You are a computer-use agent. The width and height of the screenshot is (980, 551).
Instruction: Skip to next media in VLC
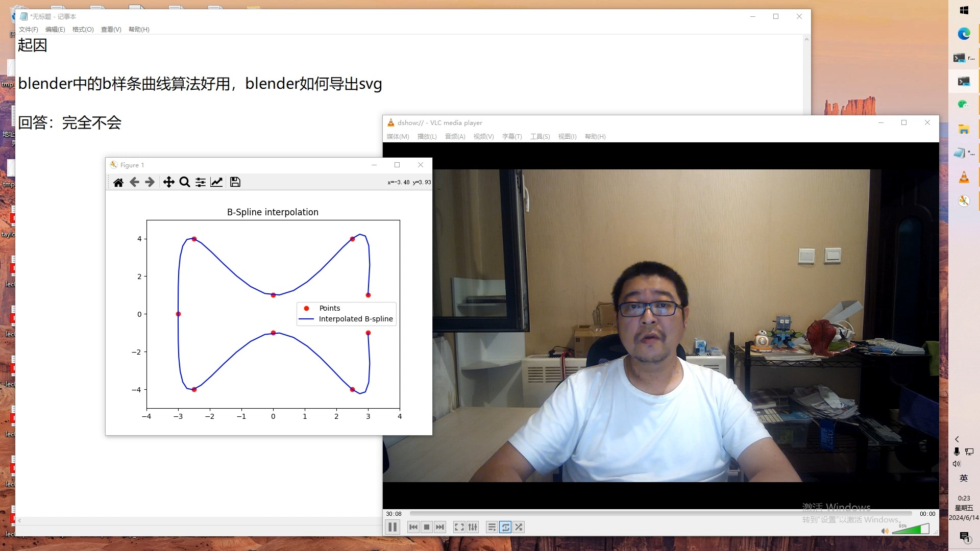pos(440,527)
